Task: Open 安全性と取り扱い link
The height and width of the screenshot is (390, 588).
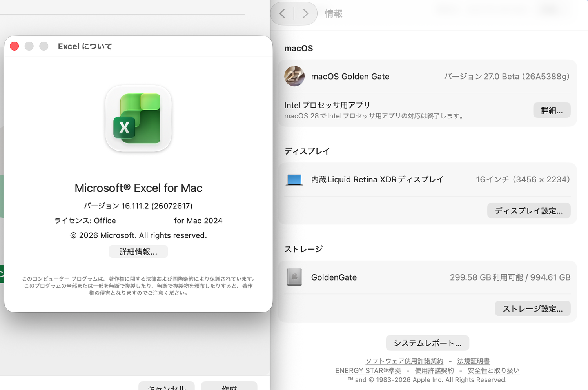Action: click(x=494, y=370)
